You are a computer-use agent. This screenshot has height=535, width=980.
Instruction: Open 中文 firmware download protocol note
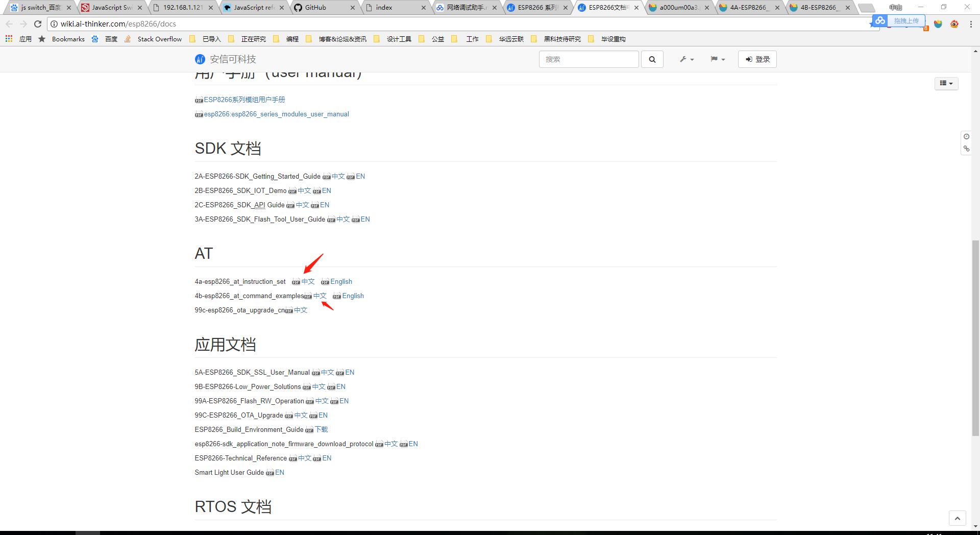pyautogui.click(x=391, y=444)
